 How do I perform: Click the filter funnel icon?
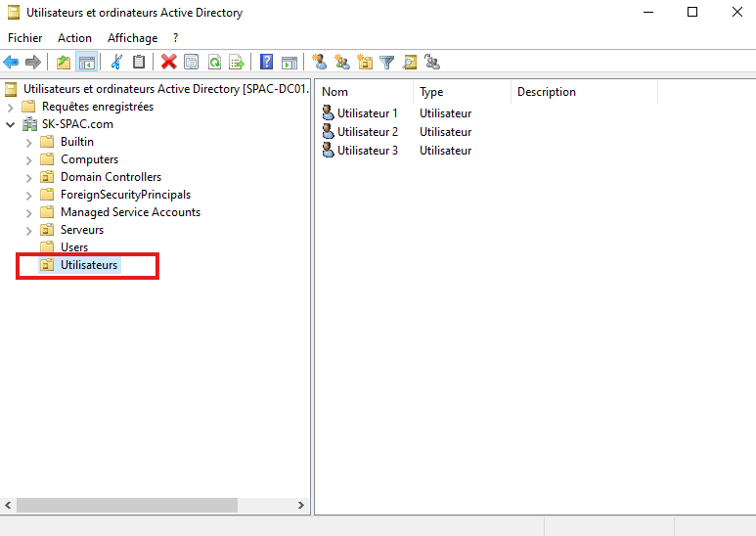(387, 62)
